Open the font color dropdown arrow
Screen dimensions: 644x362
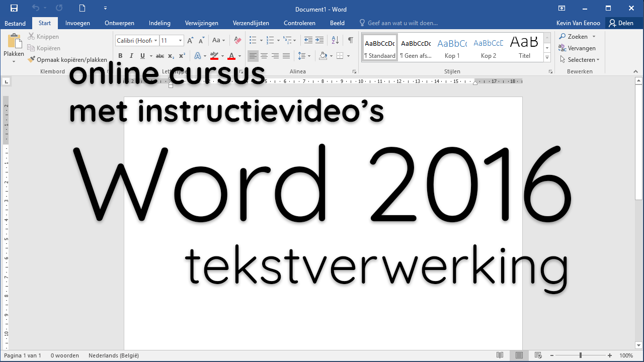tap(239, 56)
